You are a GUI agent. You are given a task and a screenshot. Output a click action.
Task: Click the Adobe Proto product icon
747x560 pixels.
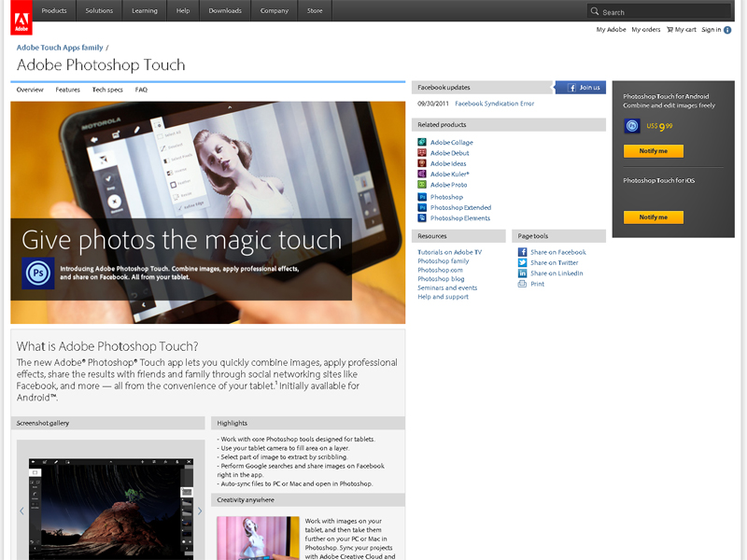422,184
